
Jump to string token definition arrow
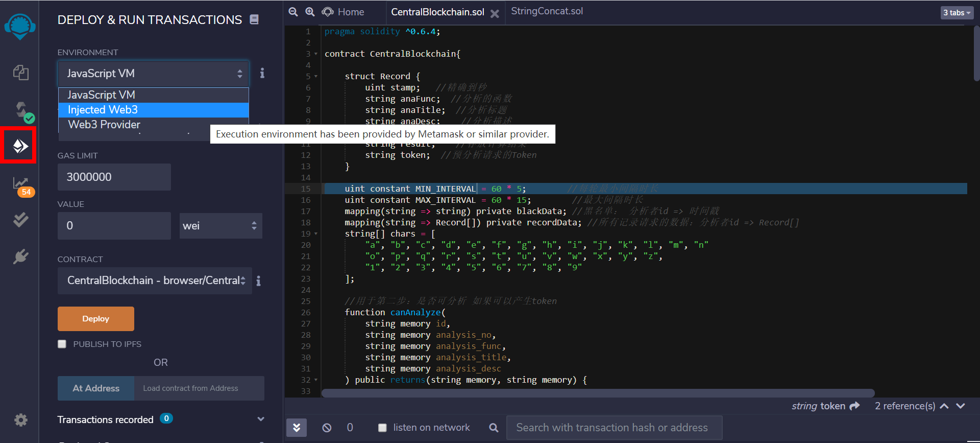[854, 406]
